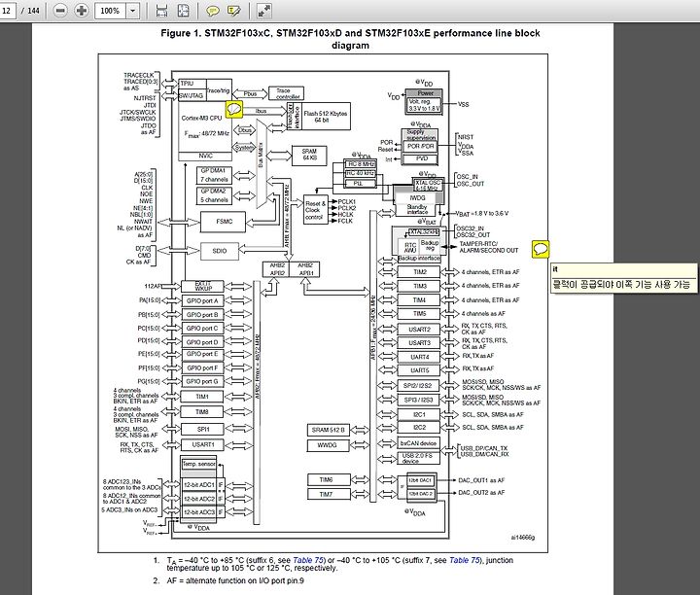Click the 'FSMC' block
The width and height of the screenshot is (700, 595).
pyautogui.click(x=224, y=222)
